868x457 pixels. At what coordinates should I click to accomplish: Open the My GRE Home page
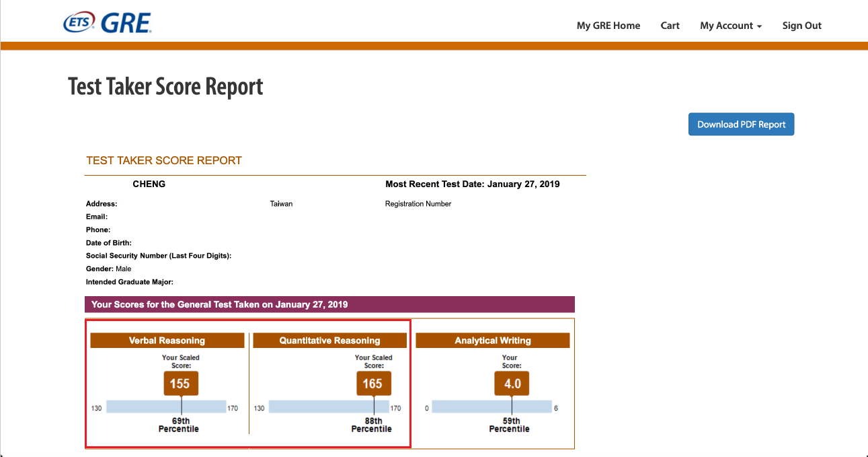coord(608,26)
